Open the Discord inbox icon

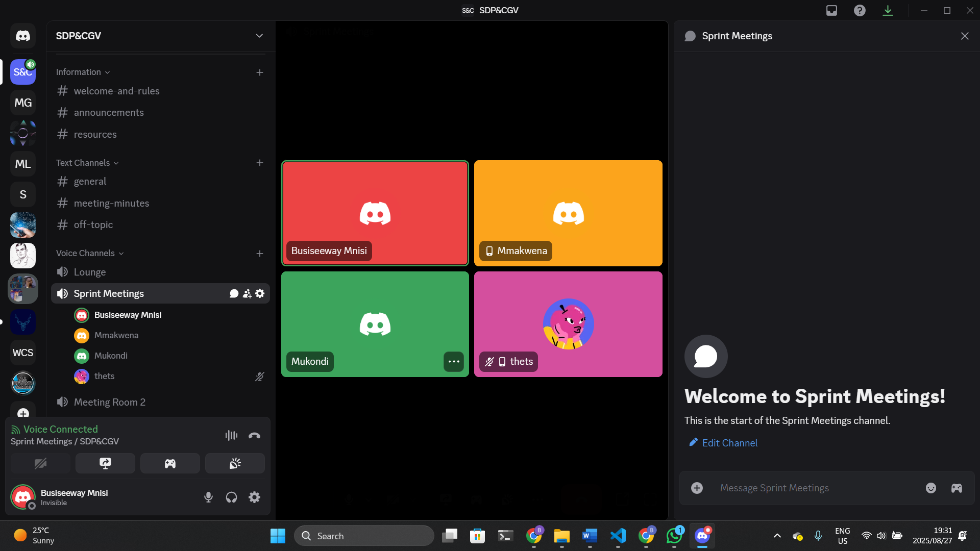[832, 10]
